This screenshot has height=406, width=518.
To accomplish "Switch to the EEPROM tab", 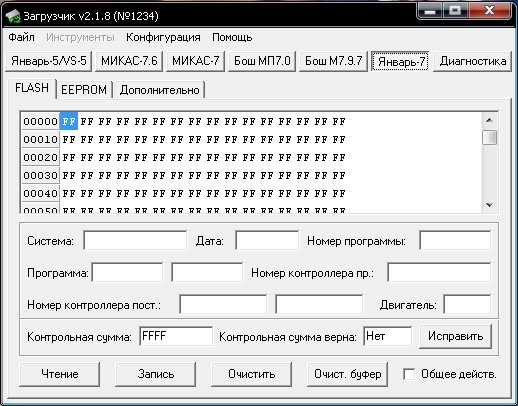I will click(84, 90).
